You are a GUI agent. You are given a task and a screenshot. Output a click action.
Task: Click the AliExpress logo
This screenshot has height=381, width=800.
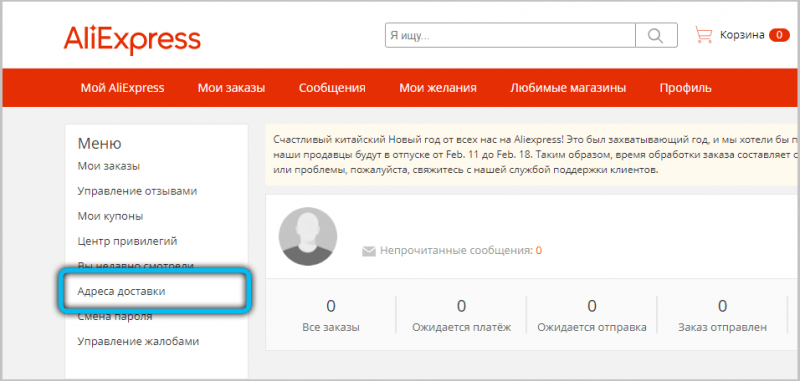click(132, 40)
